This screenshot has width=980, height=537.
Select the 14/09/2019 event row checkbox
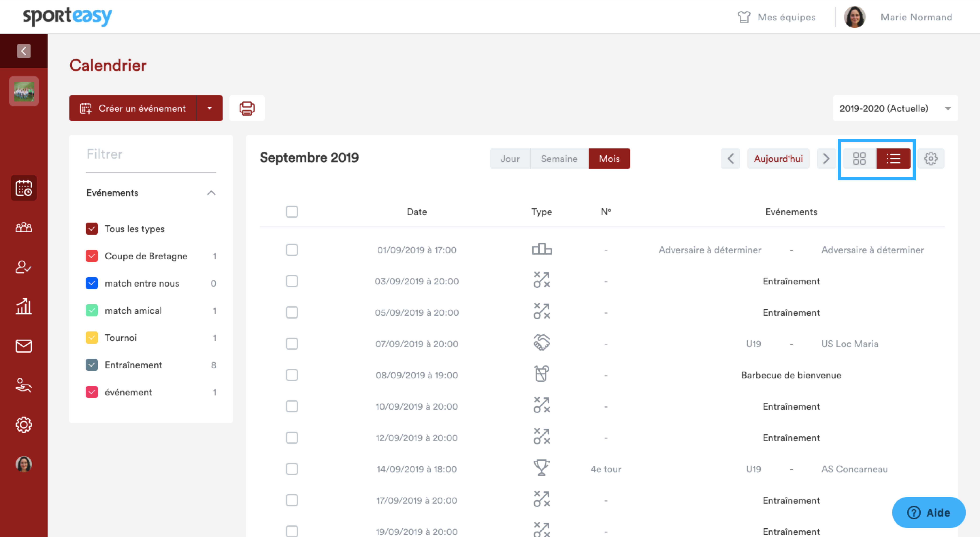tap(292, 469)
